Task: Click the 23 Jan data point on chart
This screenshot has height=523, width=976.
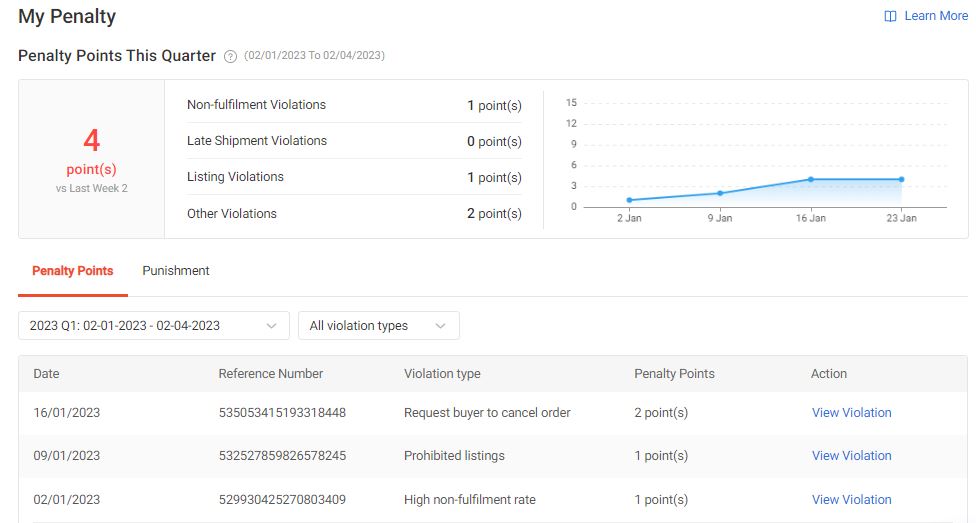Action: [x=901, y=179]
